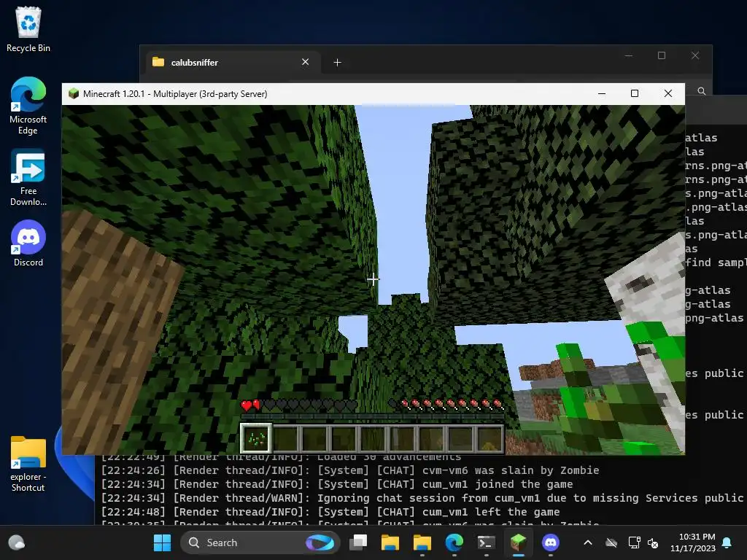Open the second File Explorer taskbar icon
747x560 pixels.
pyautogui.click(x=422, y=542)
